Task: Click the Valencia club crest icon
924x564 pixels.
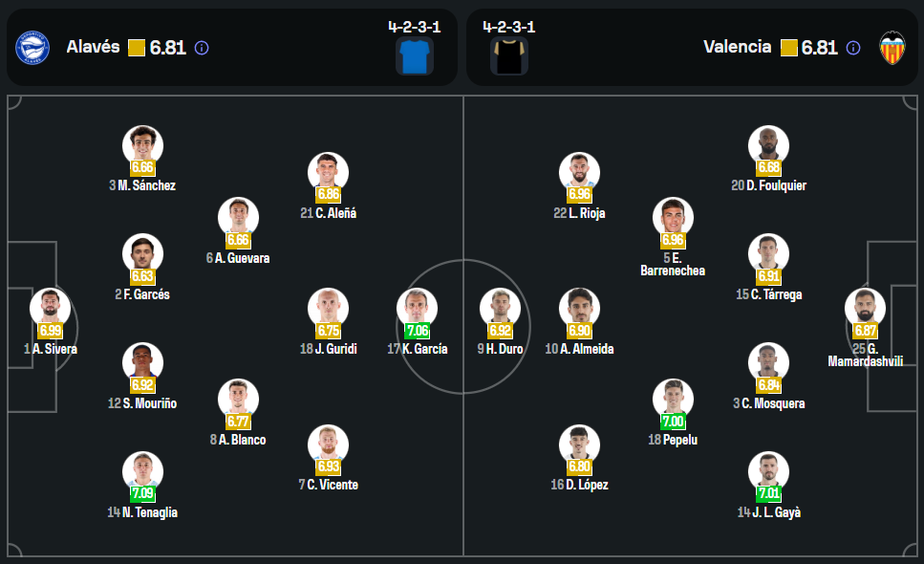Action: (892, 48)
